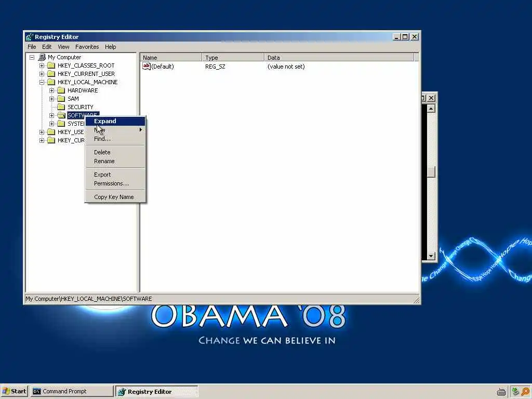Open the File menu
Screen dimensions: 532x399
(32, 47)
